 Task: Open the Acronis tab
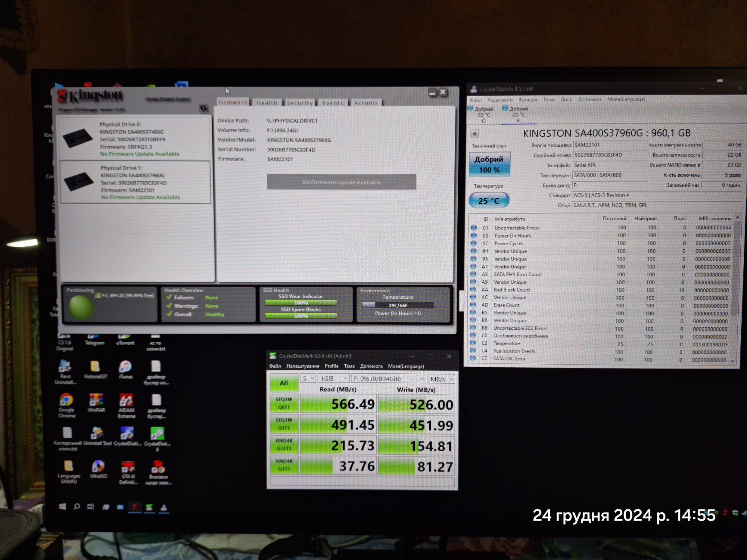pyautogui.click(x=366, y=103)
